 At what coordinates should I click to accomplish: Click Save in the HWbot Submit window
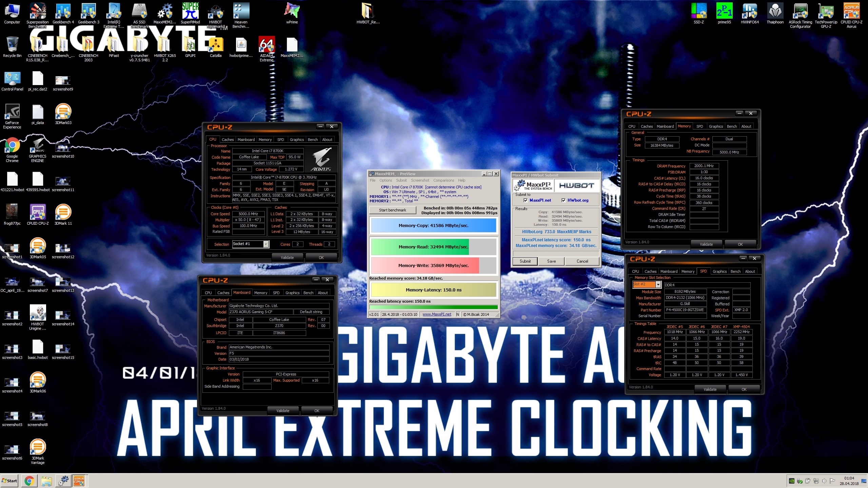(551, 261)
